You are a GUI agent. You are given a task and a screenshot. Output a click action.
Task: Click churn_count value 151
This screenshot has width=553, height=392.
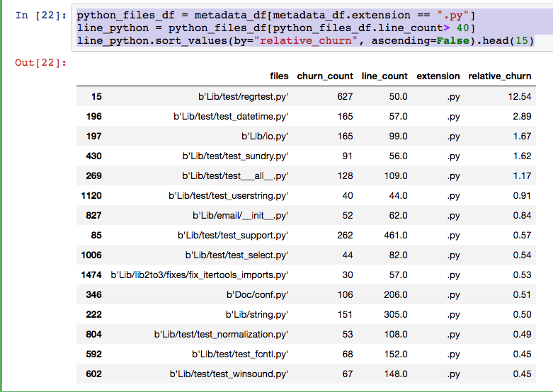pyautogui.click(x=346, y=314)
